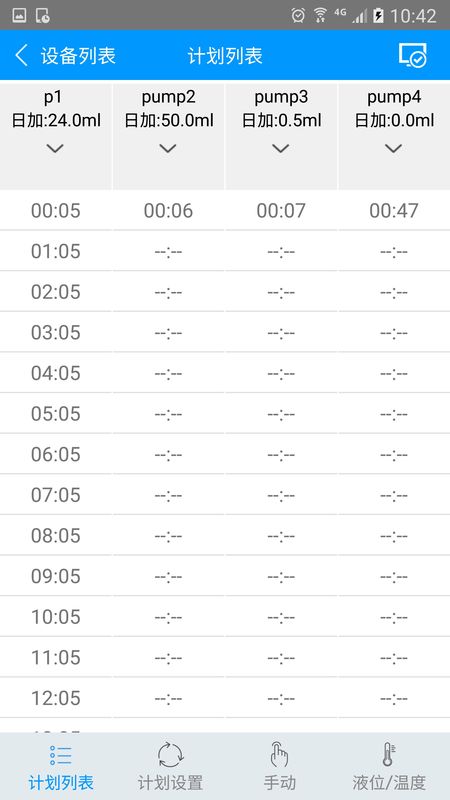Select the 06:05 time slot for p1
The height and width of the screenshot is (800, 450).
(56, 454)
